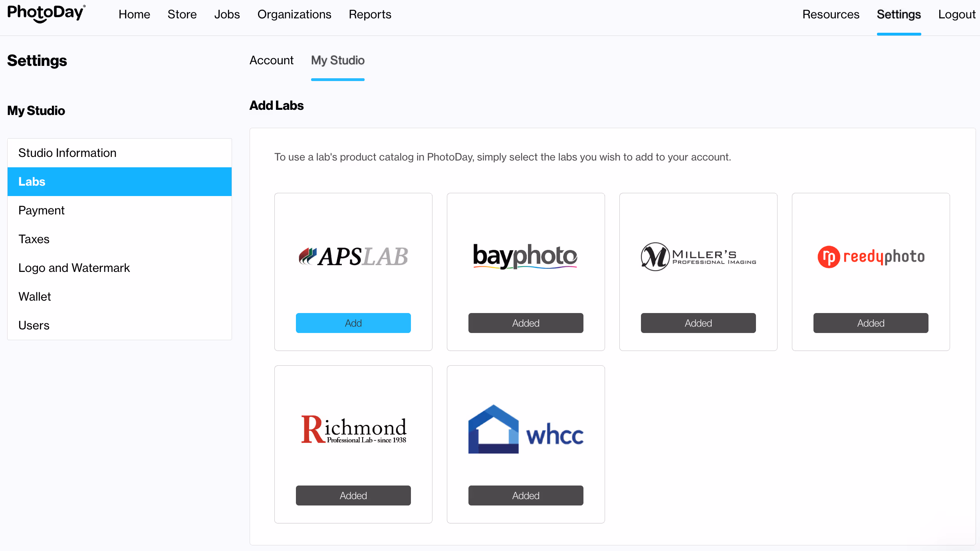Click Added button under WHCC
This screenshot has height=551, width=980.
click(x=526, y=496)
